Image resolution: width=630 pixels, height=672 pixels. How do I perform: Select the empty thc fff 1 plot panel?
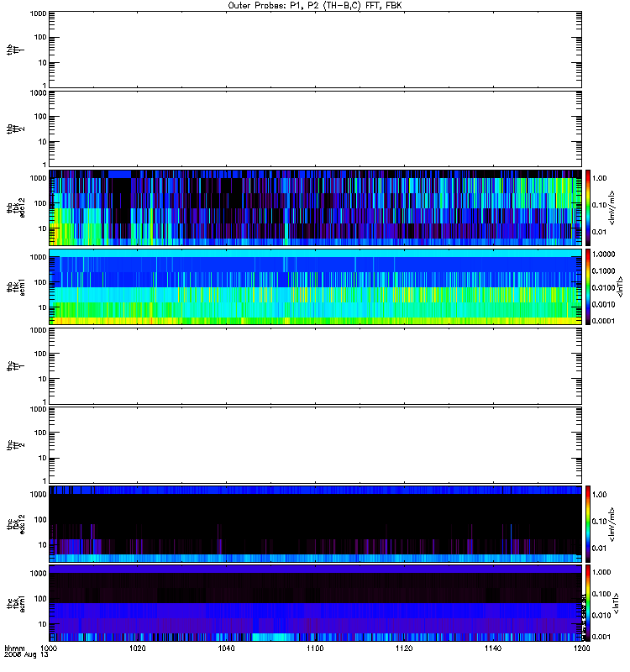(x=316, y=366)
